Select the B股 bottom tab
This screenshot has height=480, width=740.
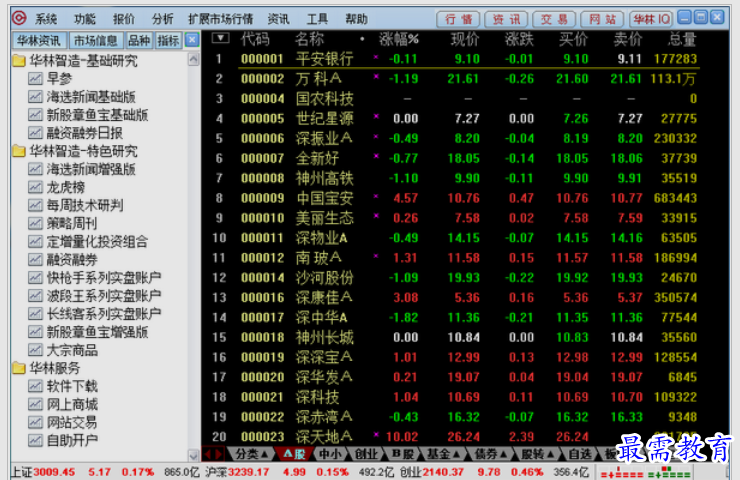click(x=403, y=454)
